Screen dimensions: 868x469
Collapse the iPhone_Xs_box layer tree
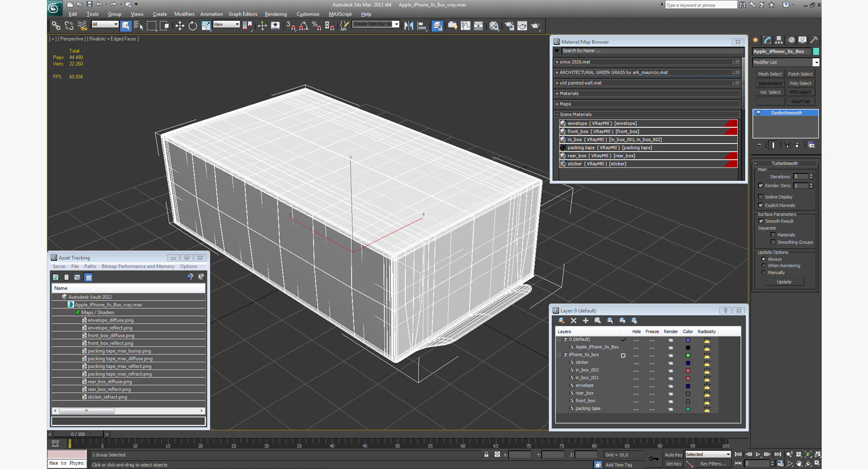[559, 355]
